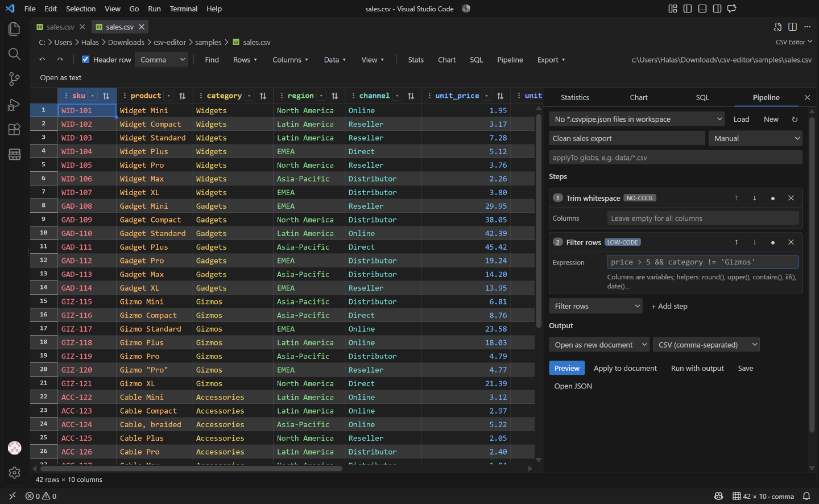Screen dimensions: 819x504
Task: Move Trim whitespace step down
Action: coord(755,198)
